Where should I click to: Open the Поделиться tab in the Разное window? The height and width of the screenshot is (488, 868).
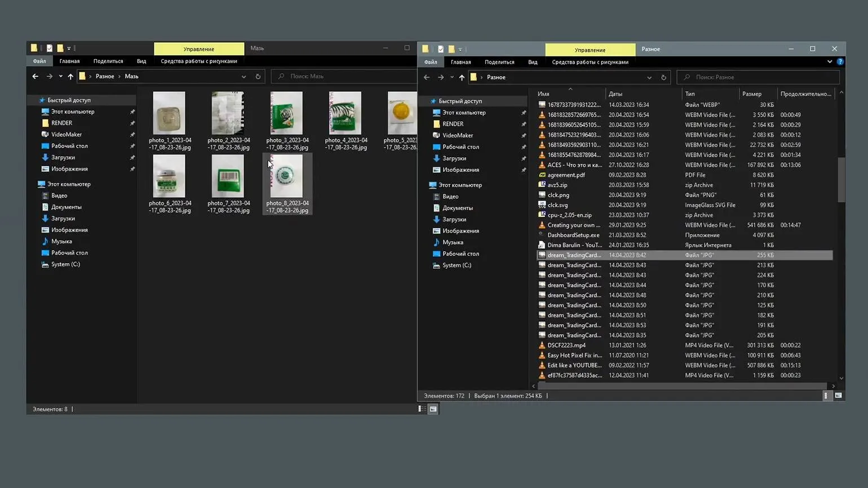tap(499, 62)
